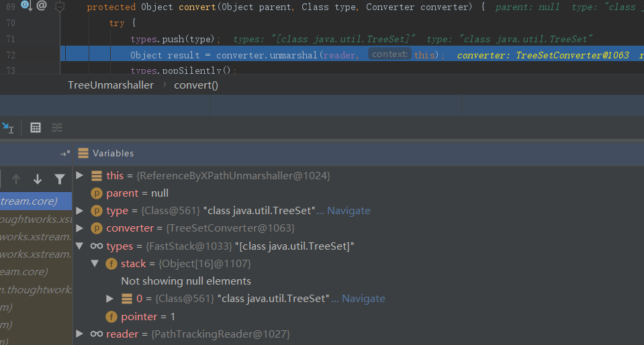The width and height of the screenshot is (644, 345).
Task: Expand the 'reader' variable node
Action: tap(80, 334)
